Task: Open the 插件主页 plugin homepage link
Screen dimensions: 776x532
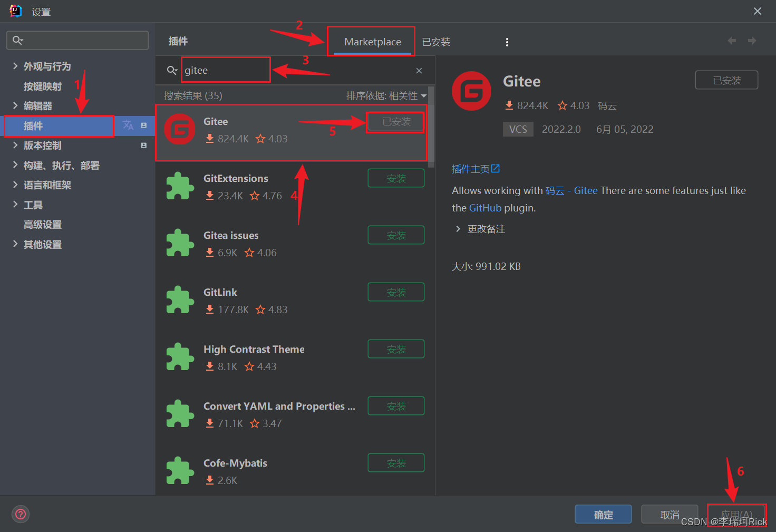Action: [471, 169]
